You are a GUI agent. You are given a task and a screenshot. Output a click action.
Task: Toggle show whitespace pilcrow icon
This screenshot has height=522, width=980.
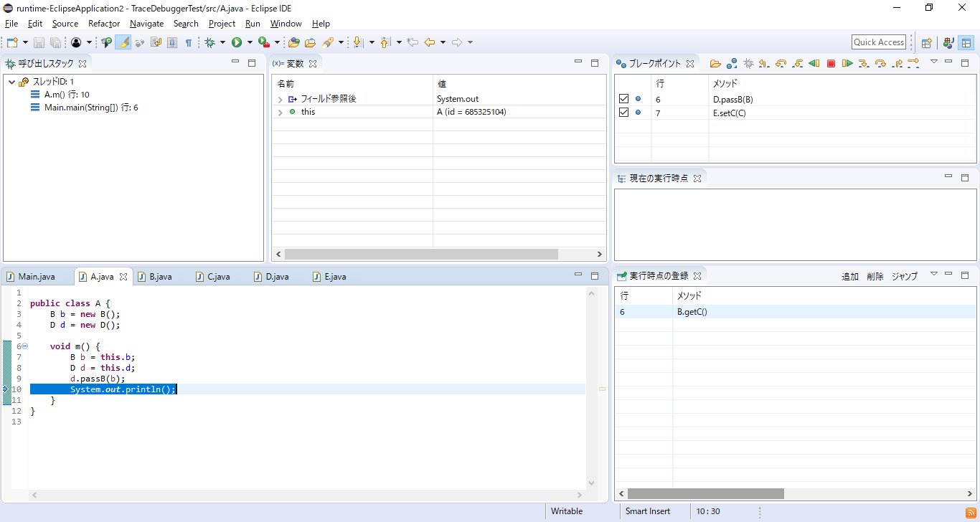tap(189, 43)
